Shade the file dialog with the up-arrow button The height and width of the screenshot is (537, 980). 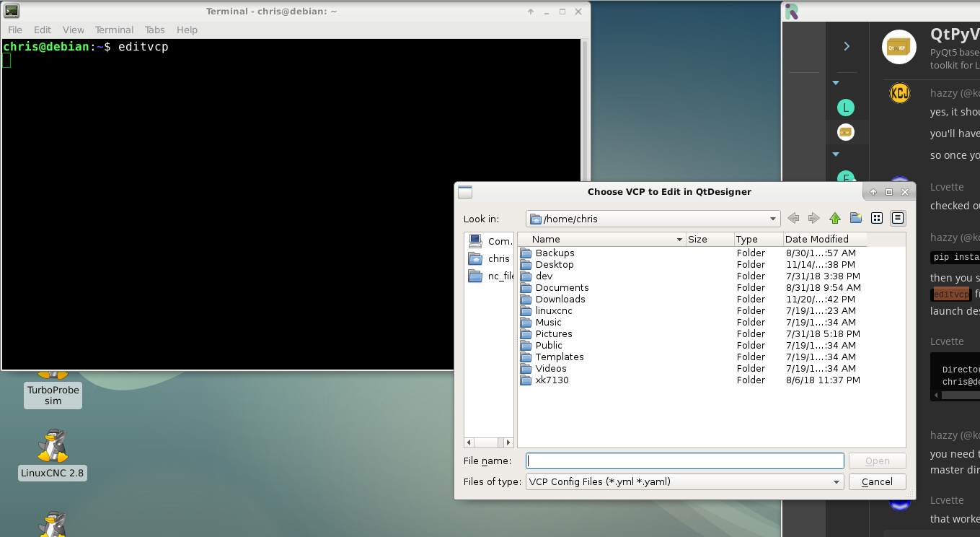click(873, 192)
